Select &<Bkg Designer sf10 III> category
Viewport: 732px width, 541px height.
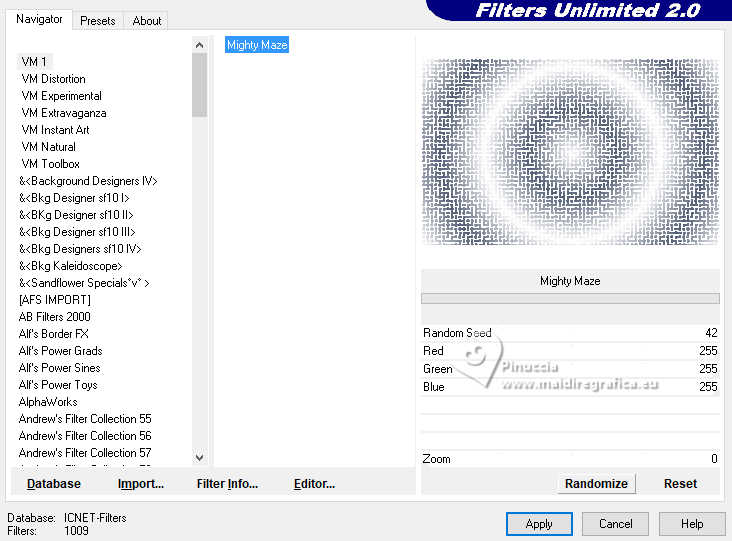(x=77, y=232)
